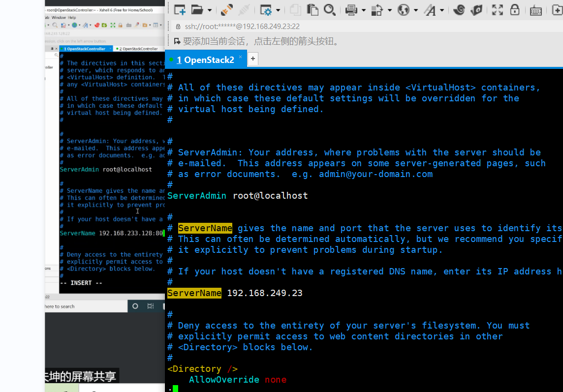563x392 pixels.
Task: Click the print icon
Action: (351, 10)
